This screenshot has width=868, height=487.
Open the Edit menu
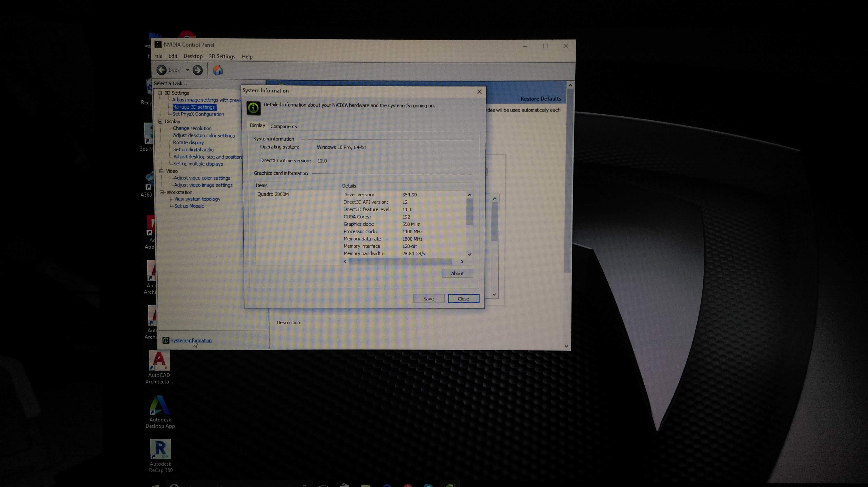[173, 56]
